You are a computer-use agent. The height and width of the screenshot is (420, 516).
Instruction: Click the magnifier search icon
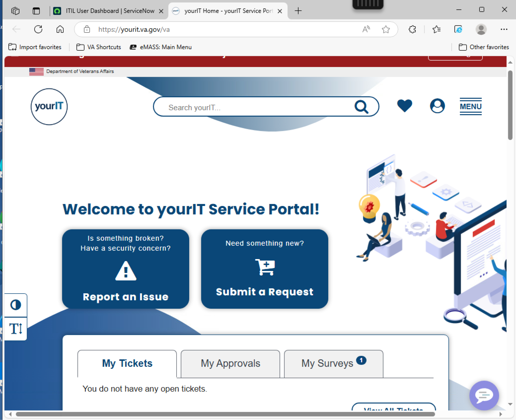coord(362,107)
